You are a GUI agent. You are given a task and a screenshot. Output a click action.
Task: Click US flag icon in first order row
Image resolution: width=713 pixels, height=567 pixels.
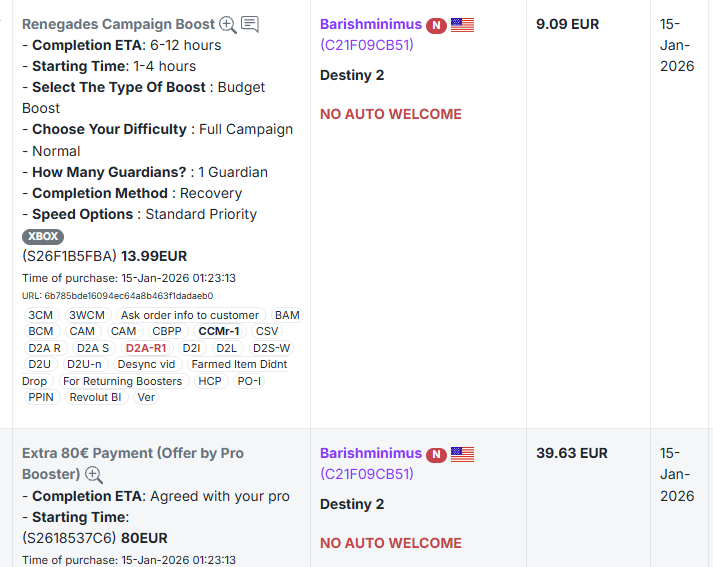point(462,25)
